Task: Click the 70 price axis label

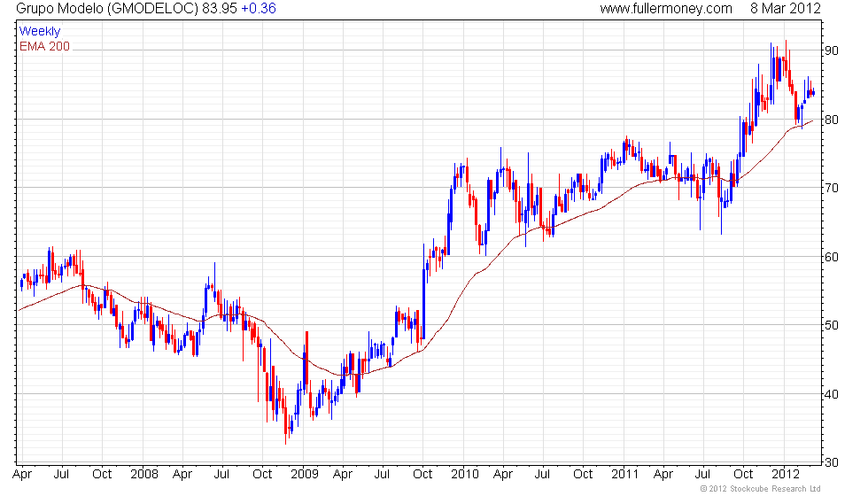Action: point(832,188)
